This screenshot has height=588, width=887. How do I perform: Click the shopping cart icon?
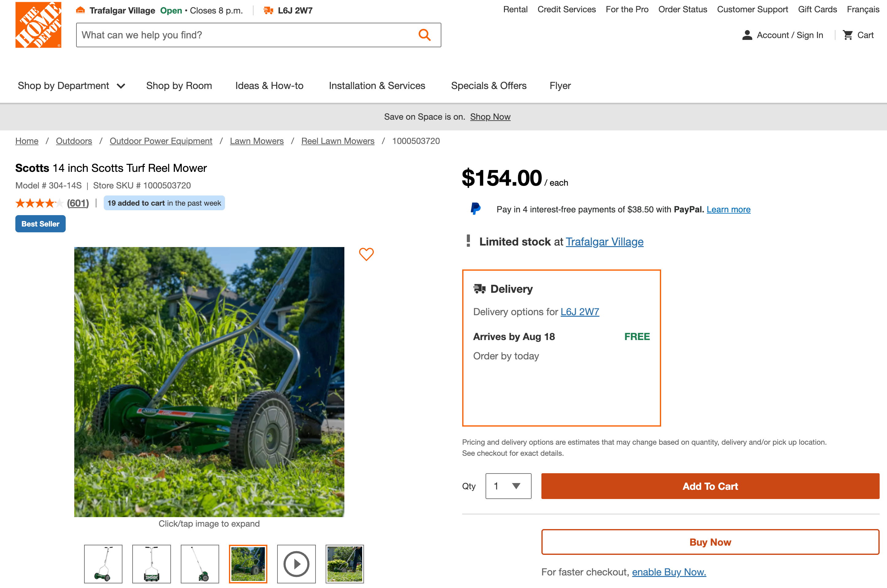(848, 35)
